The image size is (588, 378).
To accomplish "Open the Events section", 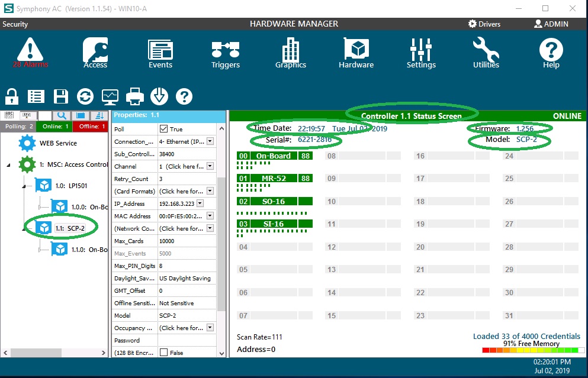I will pos(160,54).
